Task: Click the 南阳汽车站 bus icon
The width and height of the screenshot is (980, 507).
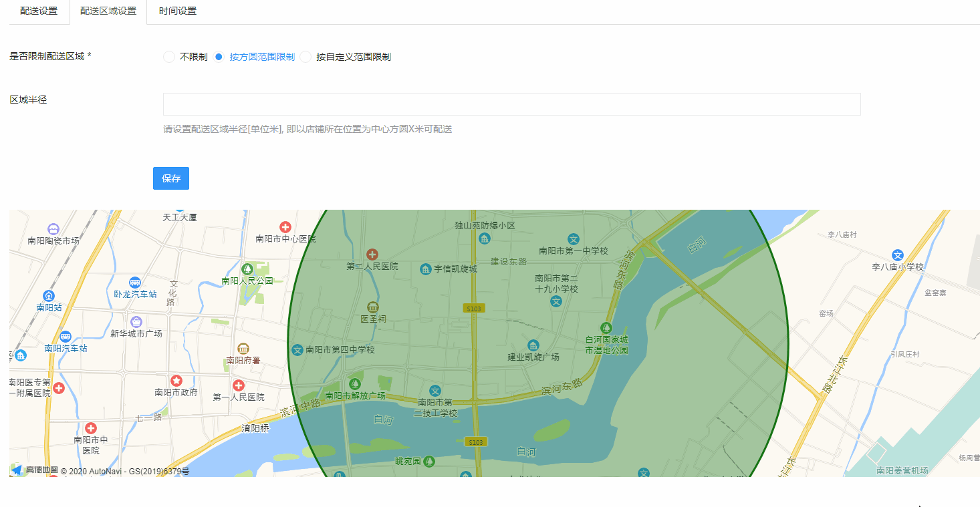Action: (66, 336)
